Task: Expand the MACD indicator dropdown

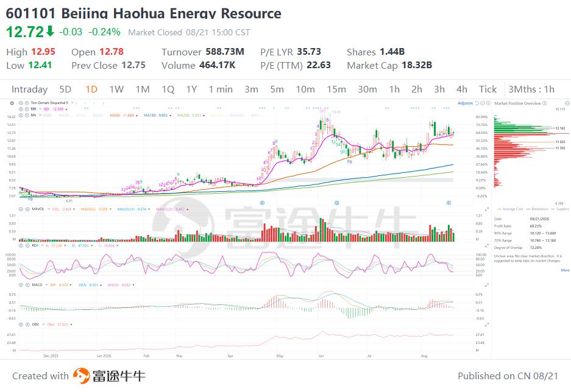Action: point(46,285)
